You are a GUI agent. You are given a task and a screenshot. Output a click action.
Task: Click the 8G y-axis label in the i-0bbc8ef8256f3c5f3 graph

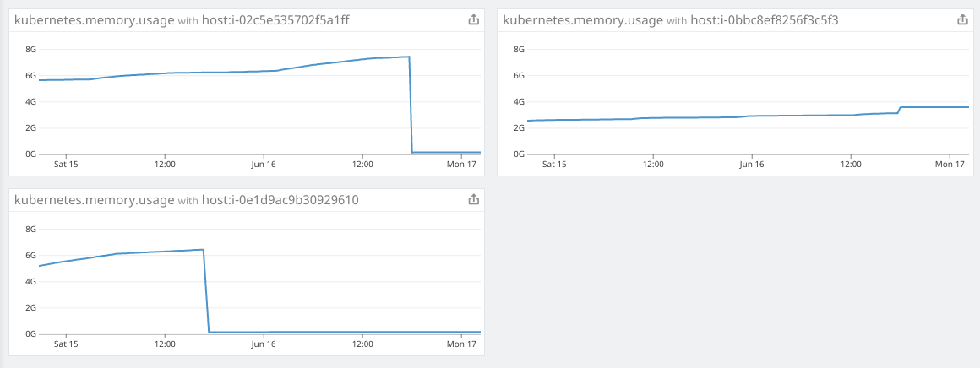point(520,49)
